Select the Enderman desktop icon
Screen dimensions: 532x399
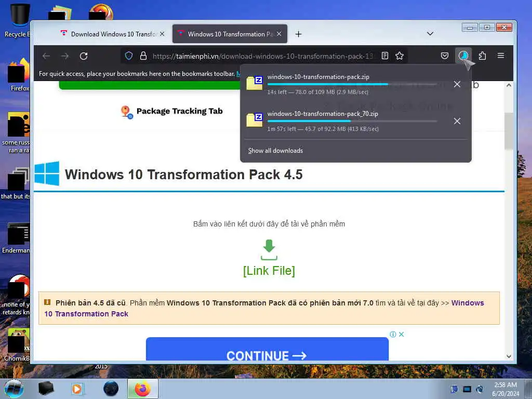17,238
